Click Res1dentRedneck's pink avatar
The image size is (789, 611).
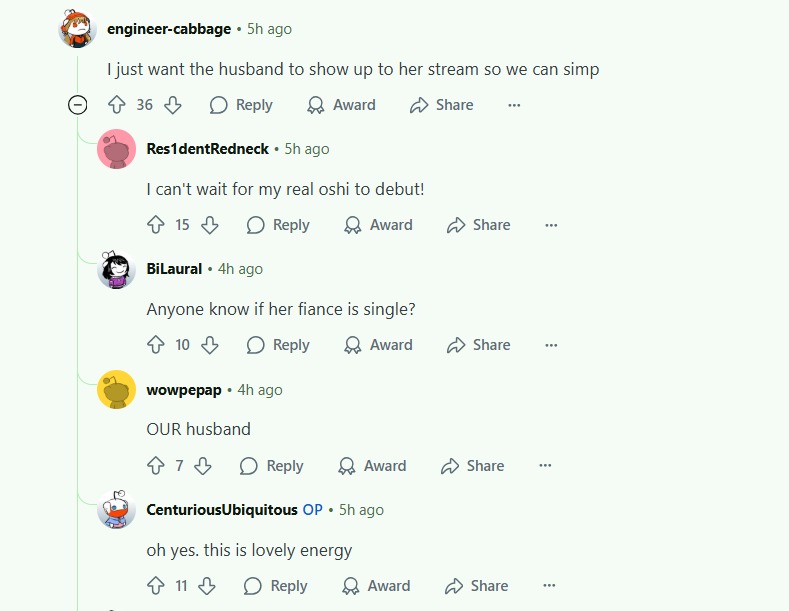coord(116,149)
